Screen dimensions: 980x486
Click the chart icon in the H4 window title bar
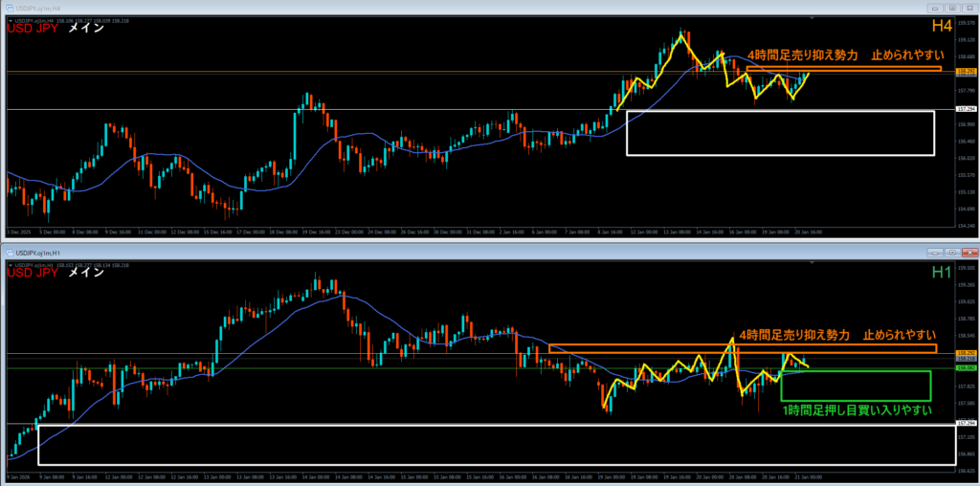tap(10, 8)
